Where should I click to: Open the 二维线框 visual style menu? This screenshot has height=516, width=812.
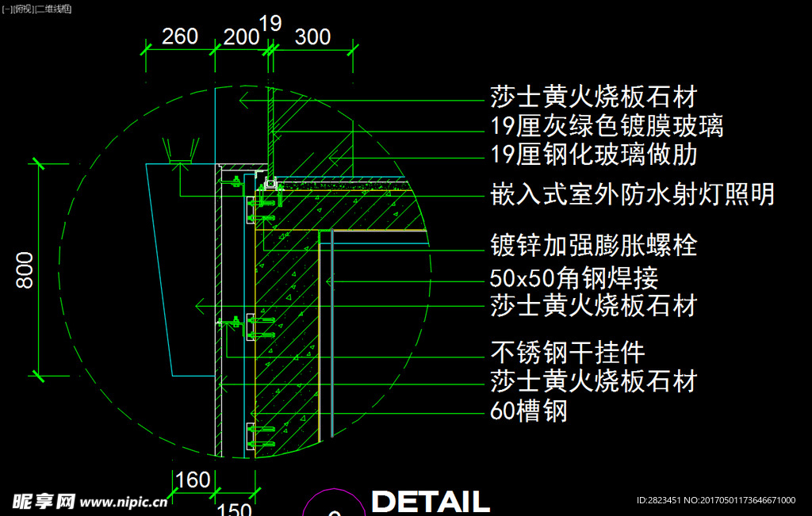[53, 9]
